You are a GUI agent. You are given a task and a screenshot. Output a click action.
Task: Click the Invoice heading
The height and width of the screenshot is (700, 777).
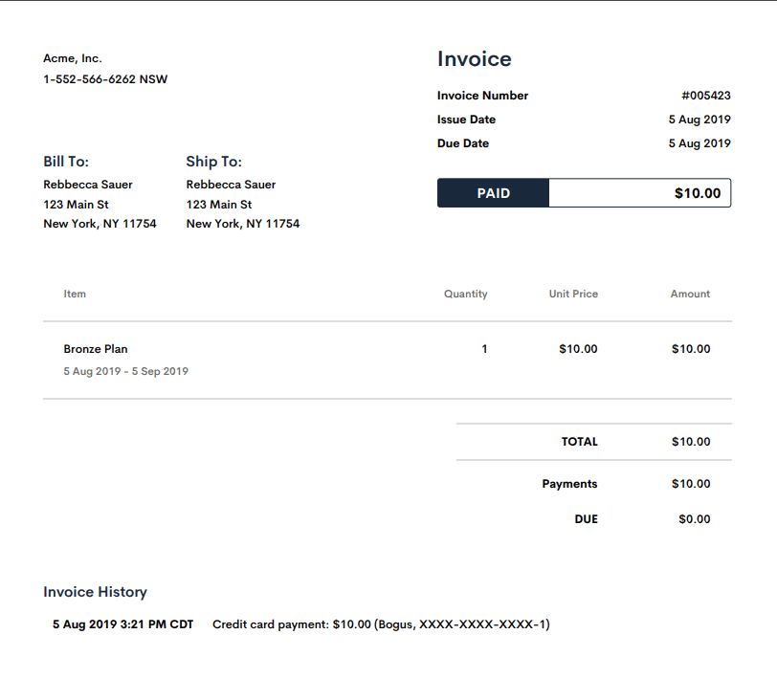(x=474, y=59)
